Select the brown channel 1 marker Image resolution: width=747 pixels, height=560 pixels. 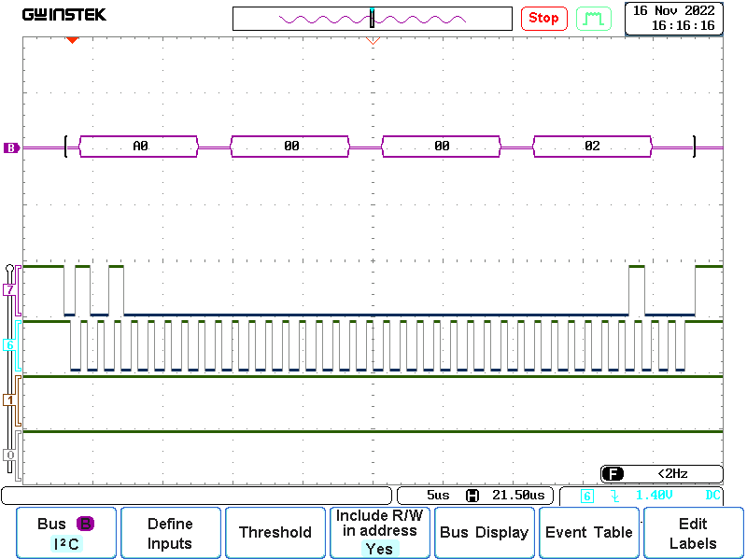point(10,399)
